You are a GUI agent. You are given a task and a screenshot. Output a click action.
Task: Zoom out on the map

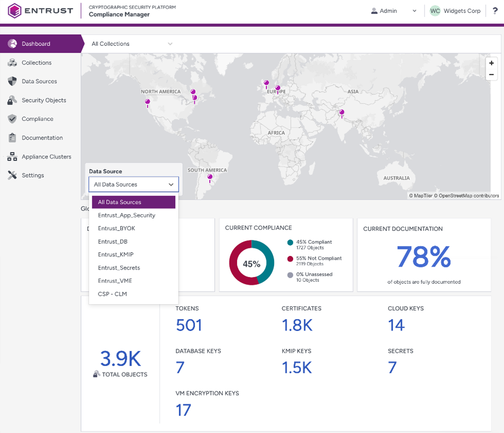(x=492, y=75)
